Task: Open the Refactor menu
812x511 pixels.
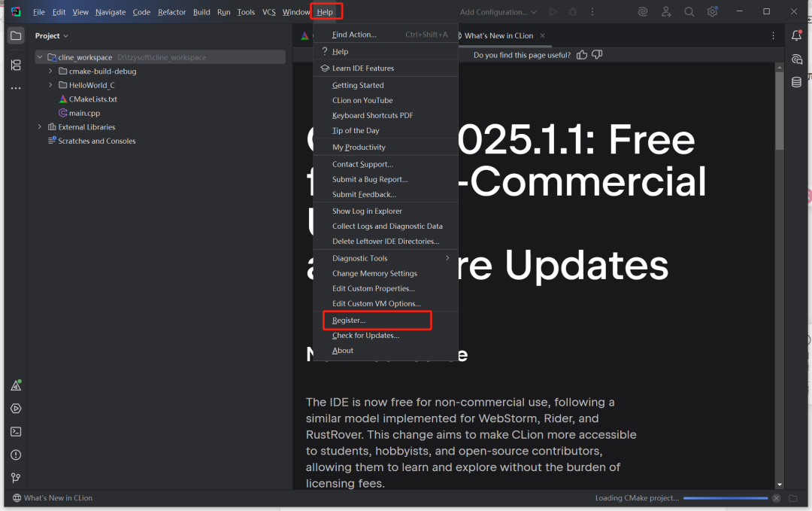Action: pyautogui.click(x=171, y=12)
